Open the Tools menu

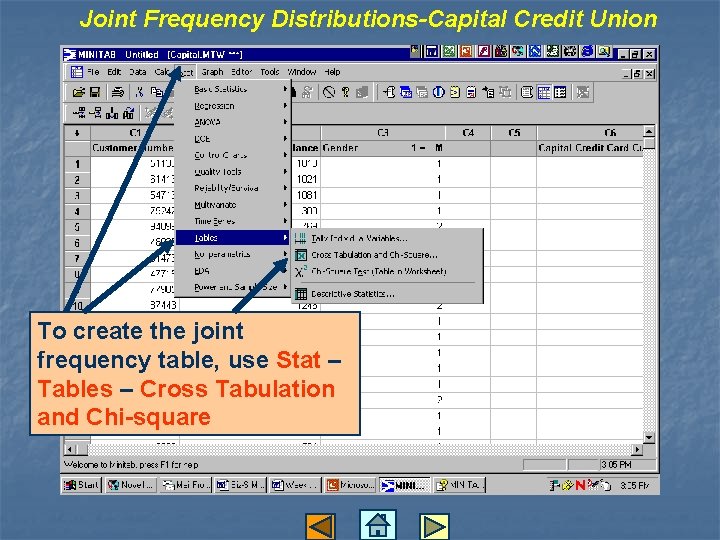pyautogui.click(x=270, y=72)
